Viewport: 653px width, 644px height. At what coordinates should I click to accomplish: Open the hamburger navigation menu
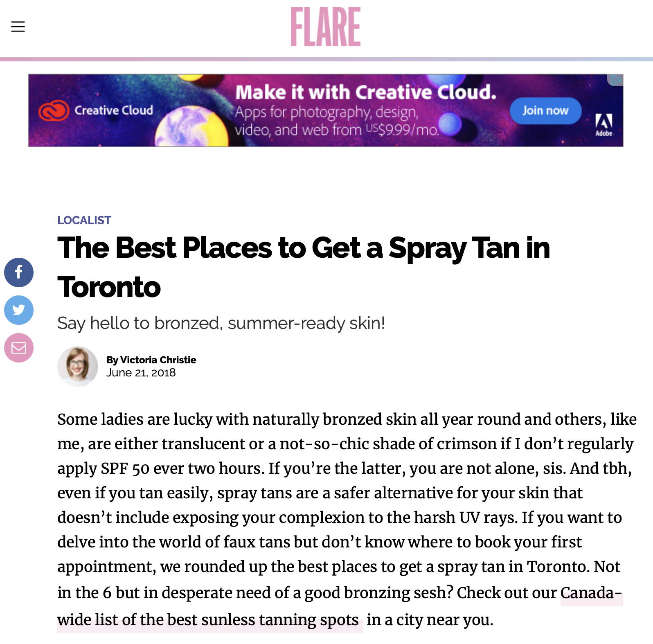coord(18,27)
